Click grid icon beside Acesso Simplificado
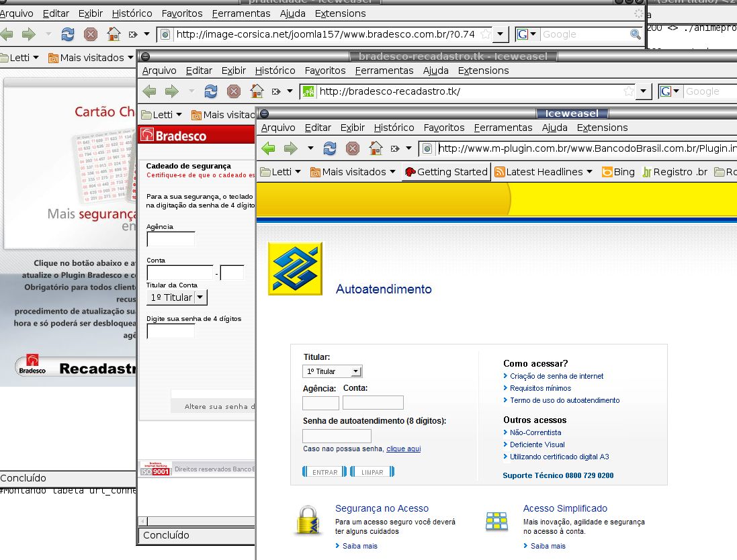 tap(496, 521)
